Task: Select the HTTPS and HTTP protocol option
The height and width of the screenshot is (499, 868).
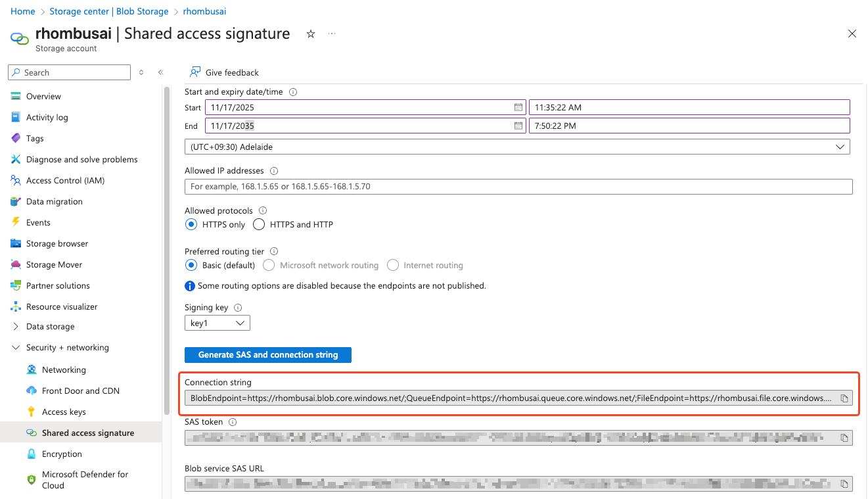Action: click(x=259, y=224)
